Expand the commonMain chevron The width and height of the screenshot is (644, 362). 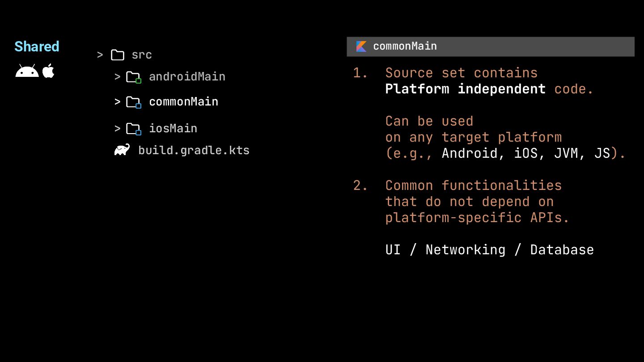[x=117, y=102]
